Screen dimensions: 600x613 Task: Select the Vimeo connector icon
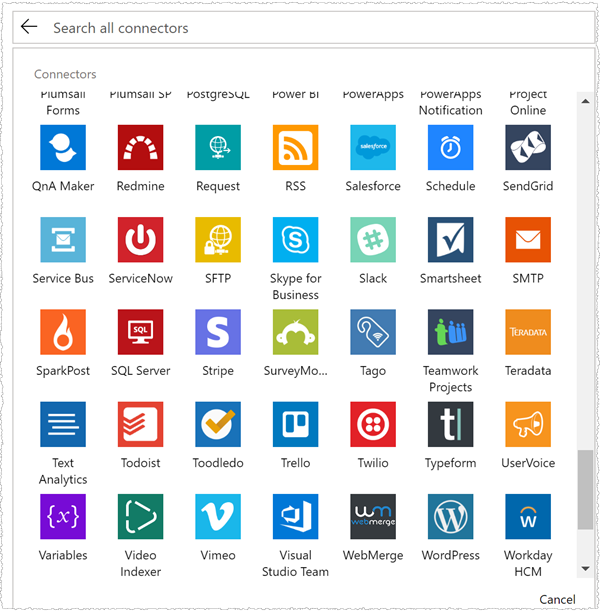click(218, 516)
